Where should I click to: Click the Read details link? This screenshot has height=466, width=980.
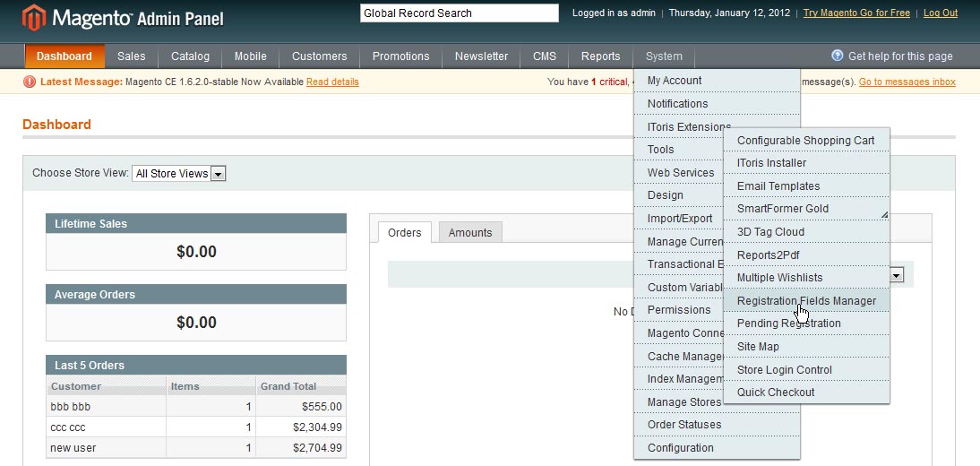click(x=332, y=82)
